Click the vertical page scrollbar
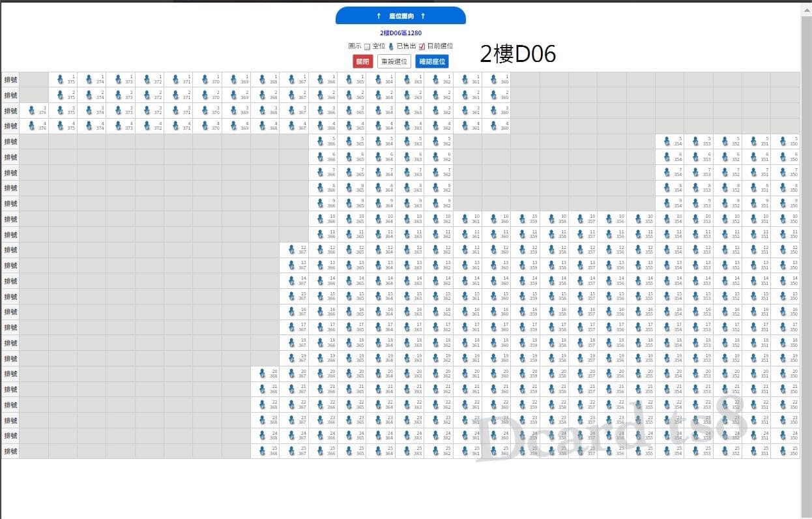The height and width of the screenshot is (519, 812). [x=806, y=259]
